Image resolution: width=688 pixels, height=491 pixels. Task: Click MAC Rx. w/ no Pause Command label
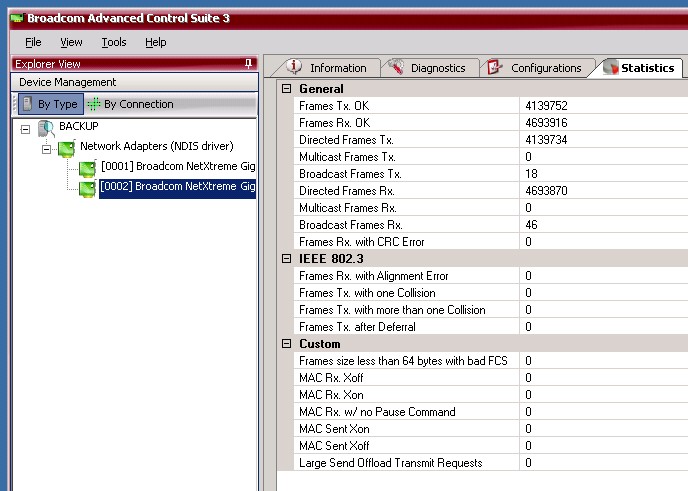(377, 412)
